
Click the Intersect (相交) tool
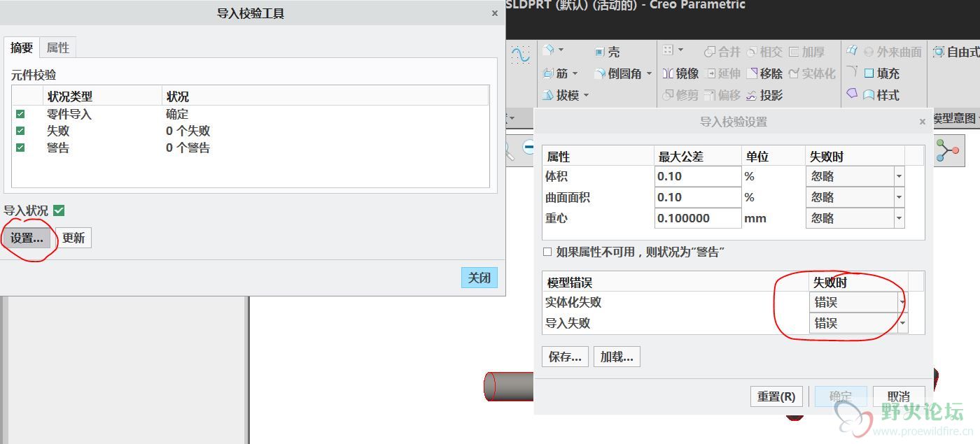pyautogui.click(x=764, y=52)
